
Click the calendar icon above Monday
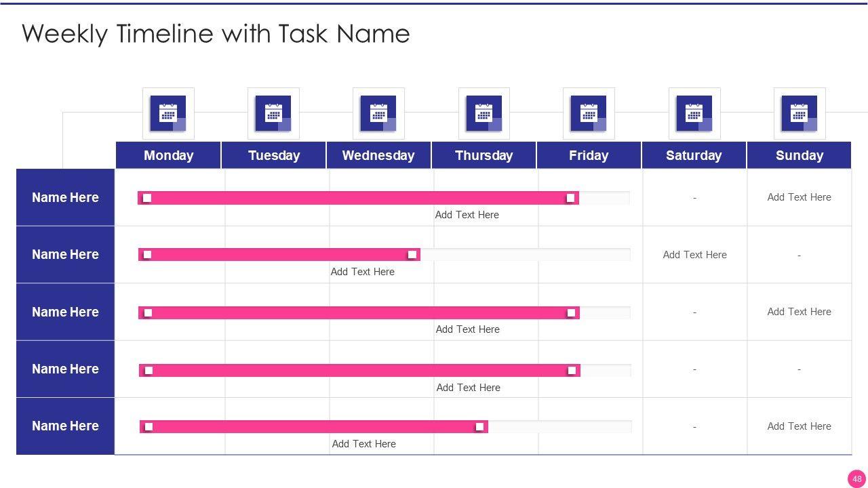168,113
